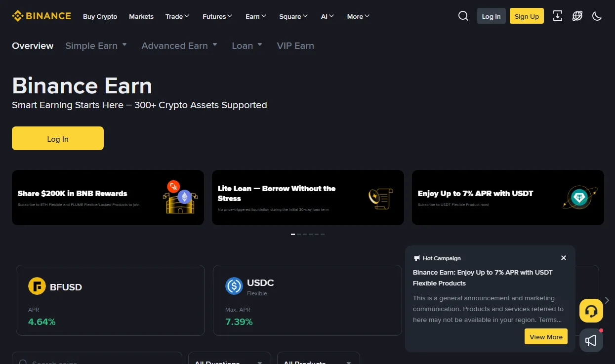
Task: Click the large yellow Log In button
Action: 58,138
